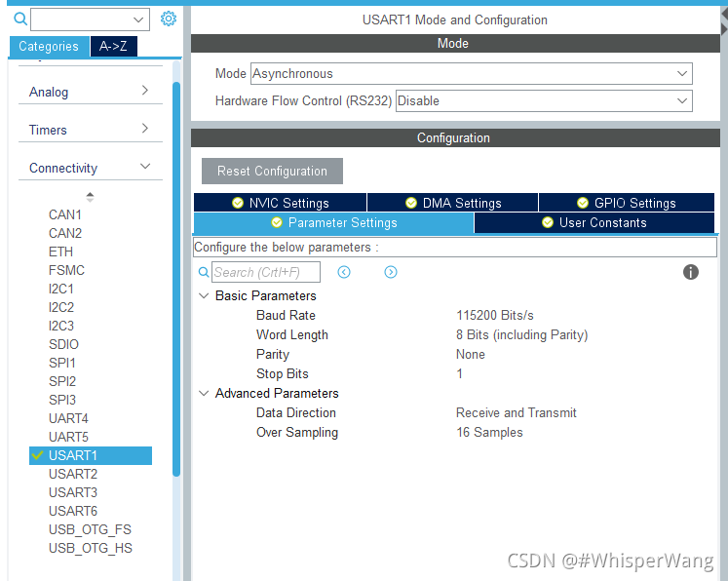Select SPI2 peripheral
The image size is (728, 581).
point(61,382)
